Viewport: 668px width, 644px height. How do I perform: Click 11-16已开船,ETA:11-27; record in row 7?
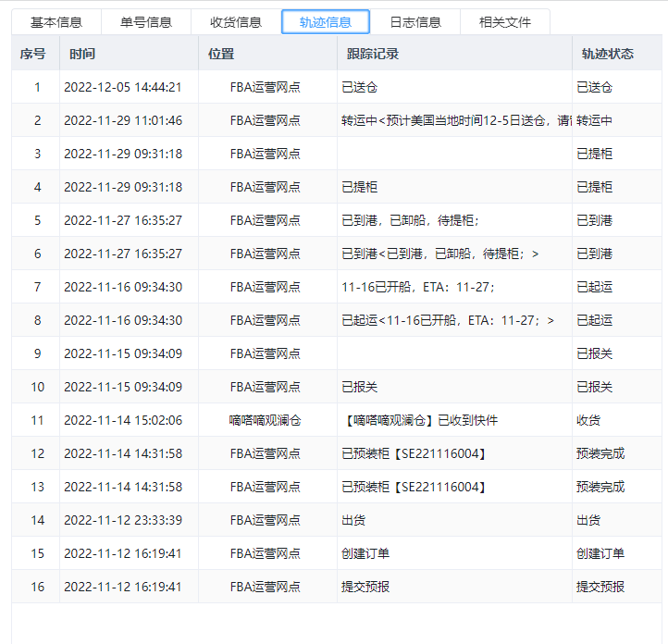[418, 287]
